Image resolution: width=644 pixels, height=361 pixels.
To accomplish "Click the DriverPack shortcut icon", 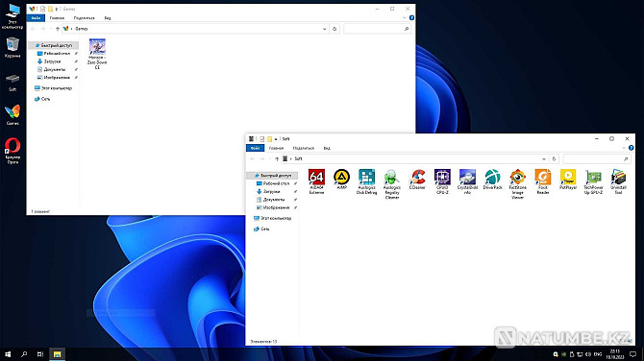I will pos(492,179).
